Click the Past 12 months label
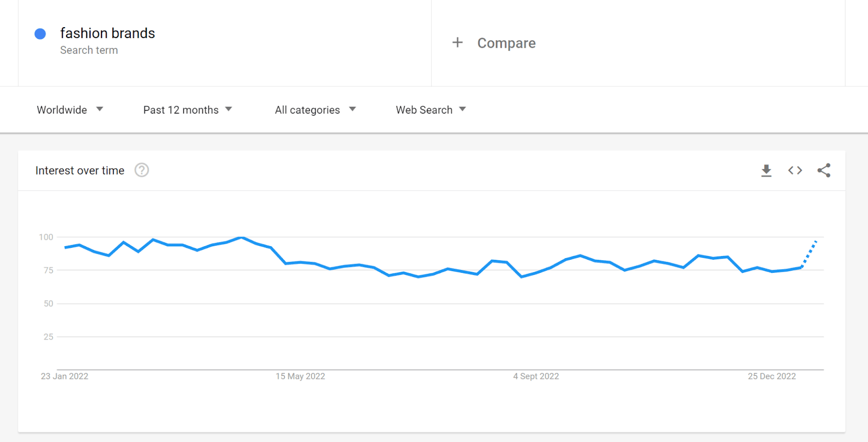This screenshot has width=868, height=442. (181, 110)
